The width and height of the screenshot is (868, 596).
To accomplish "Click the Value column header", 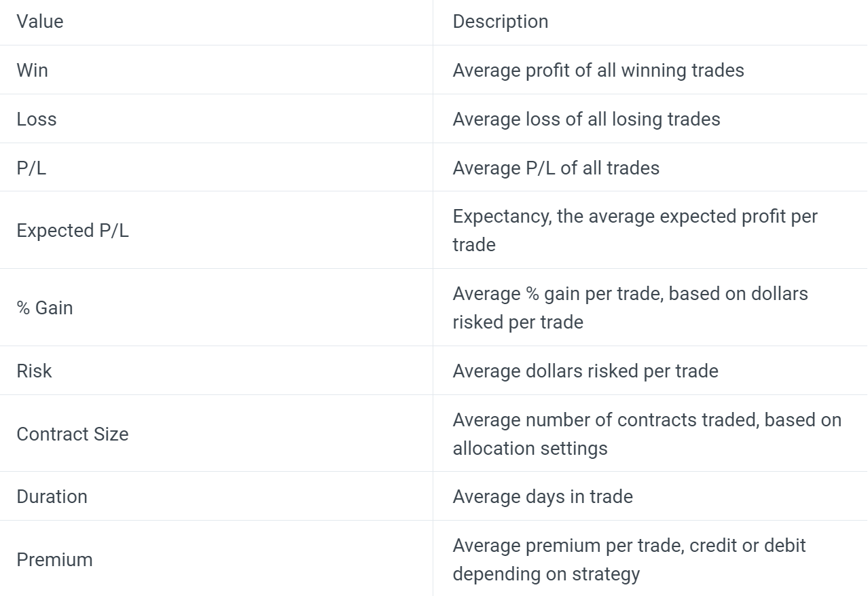I will tap(40, 22).
